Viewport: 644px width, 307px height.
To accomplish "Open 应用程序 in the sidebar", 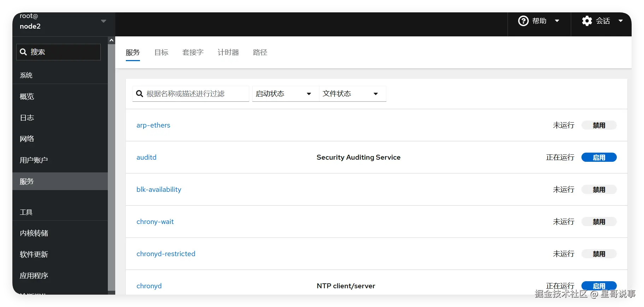I will point(60,276).
